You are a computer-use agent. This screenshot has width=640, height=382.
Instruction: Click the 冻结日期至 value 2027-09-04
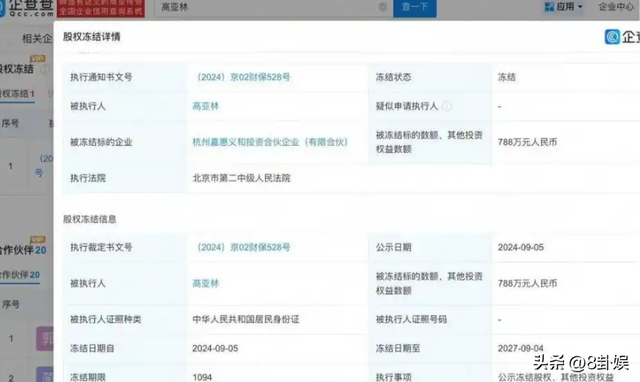(x=521, y=349)
